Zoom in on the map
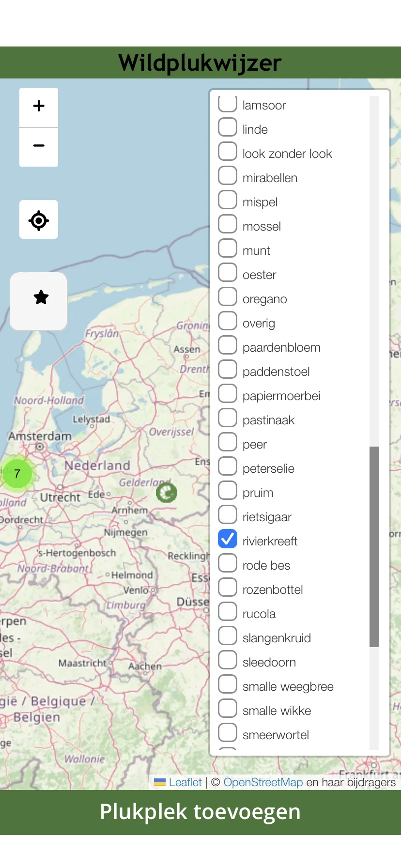Viewport: 401px width, 868px height. pyautogui.click(x=39, y=108)
